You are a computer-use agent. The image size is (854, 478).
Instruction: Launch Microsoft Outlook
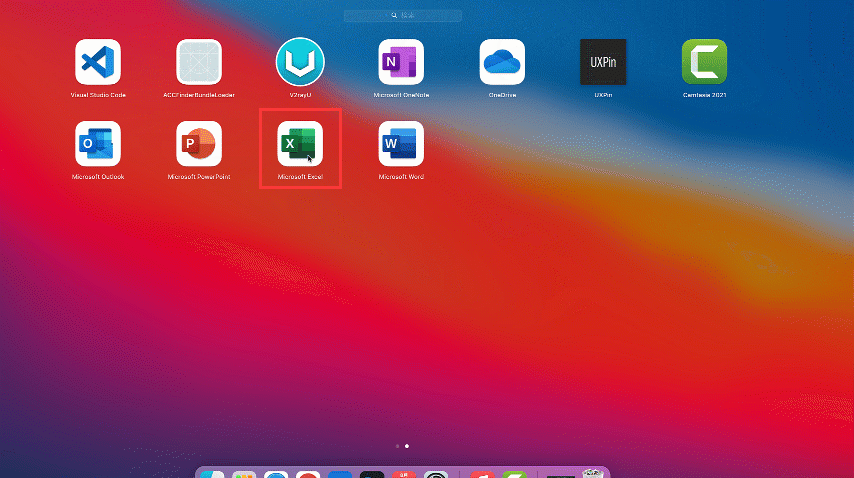point(98,145)
